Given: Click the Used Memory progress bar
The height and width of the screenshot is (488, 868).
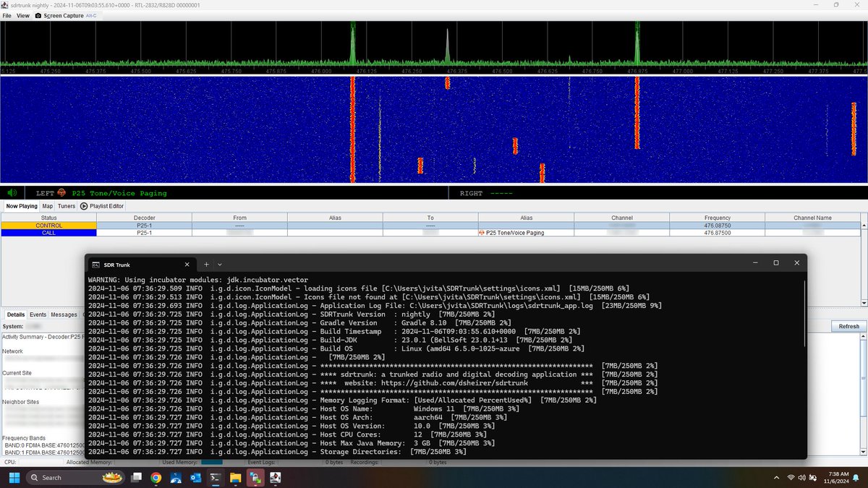Looking at the screenshot, I should click(212, 462).
